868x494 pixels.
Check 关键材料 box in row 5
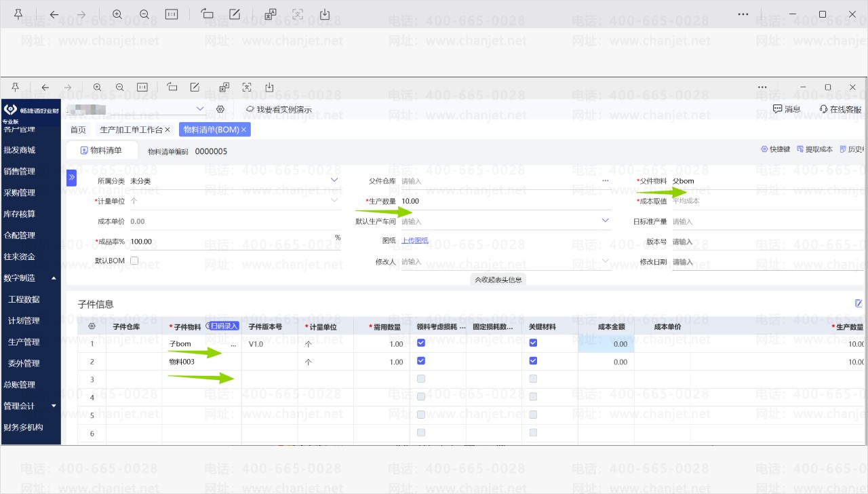click(533, 415)
